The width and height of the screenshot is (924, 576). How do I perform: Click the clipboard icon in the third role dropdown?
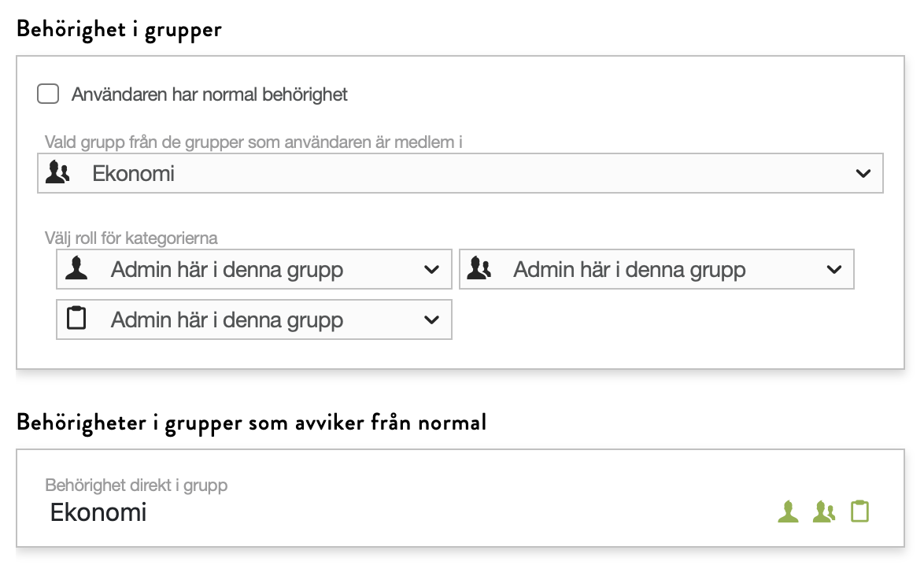[x=76, y=319]
